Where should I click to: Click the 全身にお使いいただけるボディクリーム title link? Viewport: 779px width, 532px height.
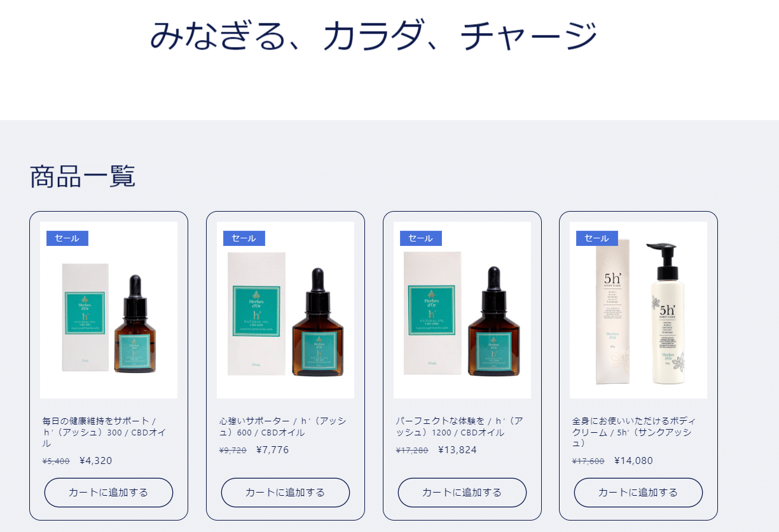point(635,432)
